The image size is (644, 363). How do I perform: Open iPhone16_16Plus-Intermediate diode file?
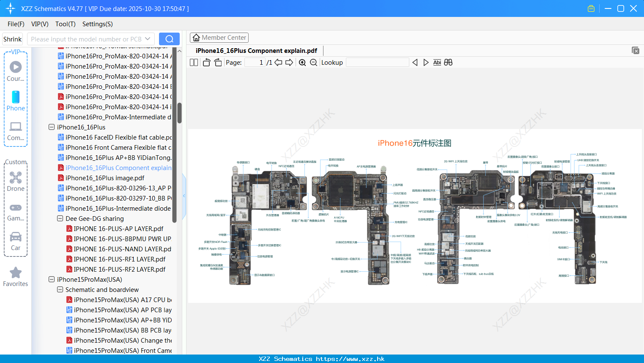pyautogui.click(x=115, y=208)
